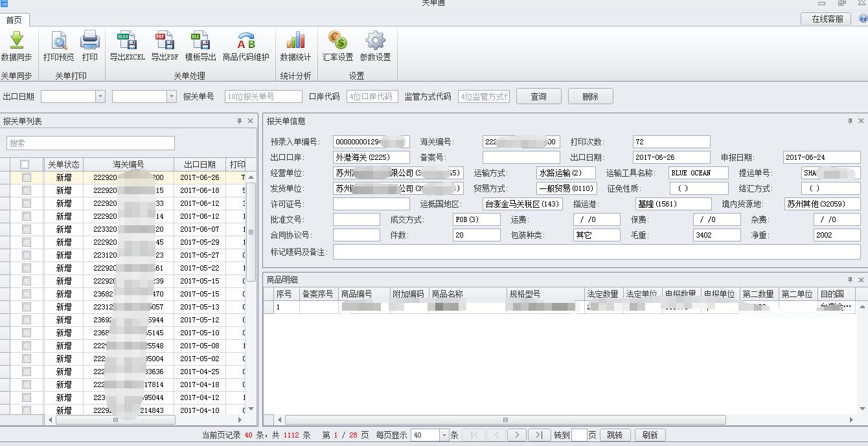Open 在线客服 online support
This screenshot has height=446, width=868.
827,19
